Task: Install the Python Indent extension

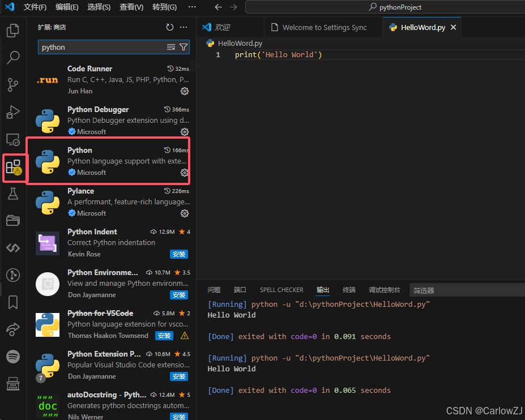Action: (x=179, y=254)
